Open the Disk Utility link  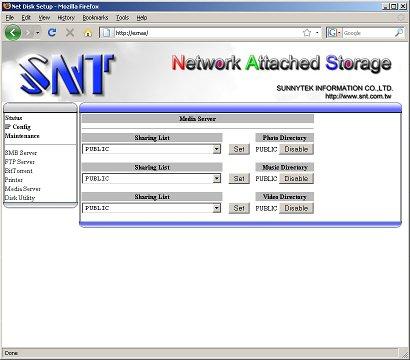click(x=20, y=198)
